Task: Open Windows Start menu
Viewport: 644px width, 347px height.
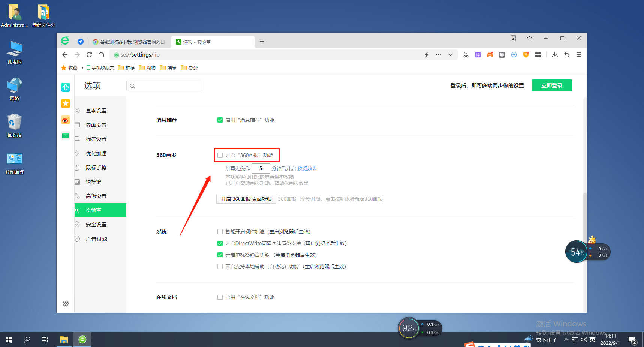Action: 9,340
